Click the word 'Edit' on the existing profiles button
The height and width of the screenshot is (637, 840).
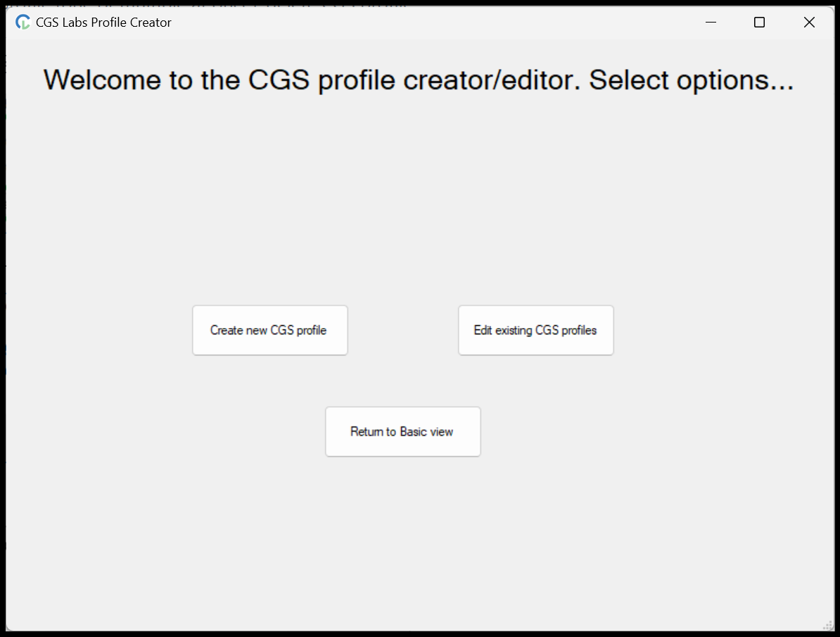click(483, 330)
